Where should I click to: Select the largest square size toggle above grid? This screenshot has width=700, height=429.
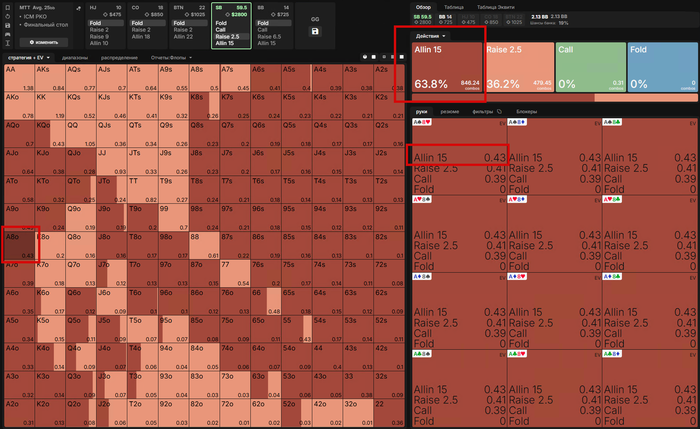(401, 57)
